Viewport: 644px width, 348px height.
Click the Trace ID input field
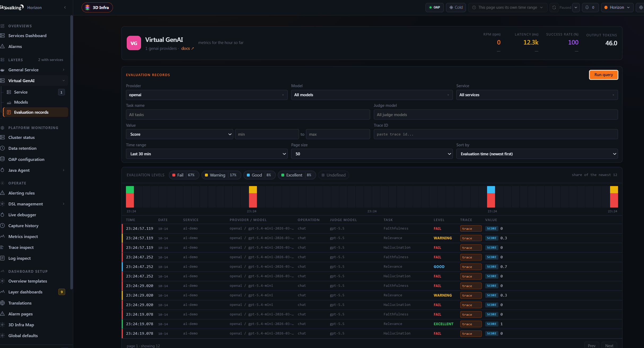point(496,134)
